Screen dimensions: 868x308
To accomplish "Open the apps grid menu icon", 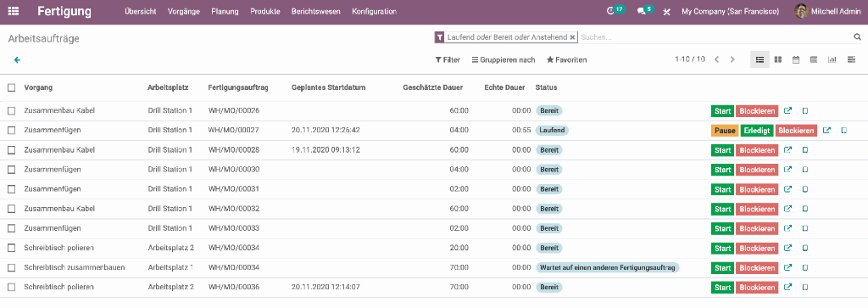I will [14, 11].
